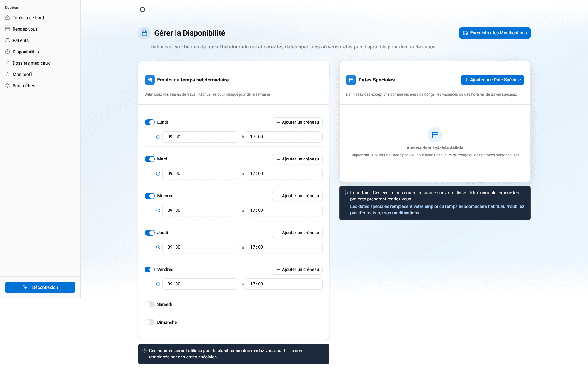Enable the Samedi toggle
The width and height of the screenshot is (588, 382).
click(x=149, y=304)
